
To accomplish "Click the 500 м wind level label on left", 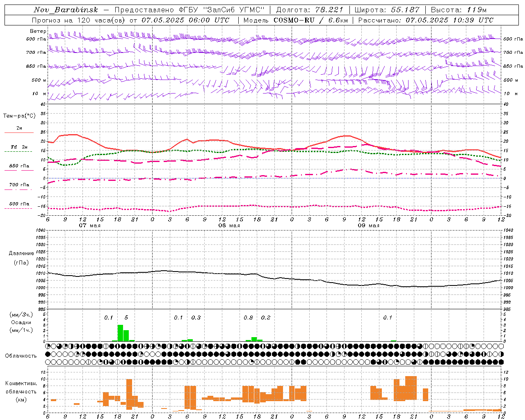I will pyautogui.click(x=39, y=80).
